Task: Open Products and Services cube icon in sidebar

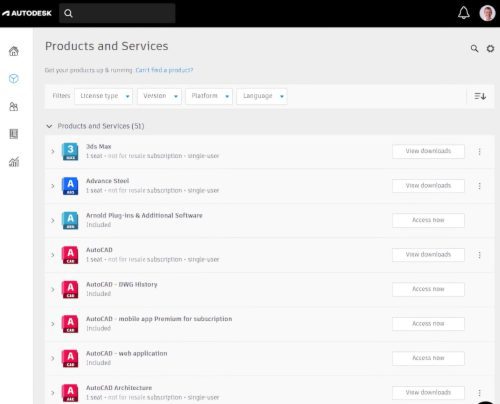Action: click(14, 79)
